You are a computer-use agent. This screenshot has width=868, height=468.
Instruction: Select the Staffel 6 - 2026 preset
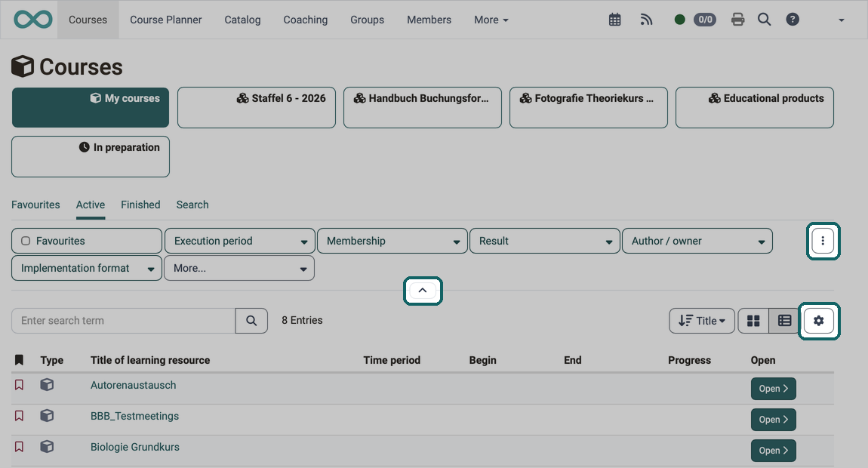click(257, 107)
